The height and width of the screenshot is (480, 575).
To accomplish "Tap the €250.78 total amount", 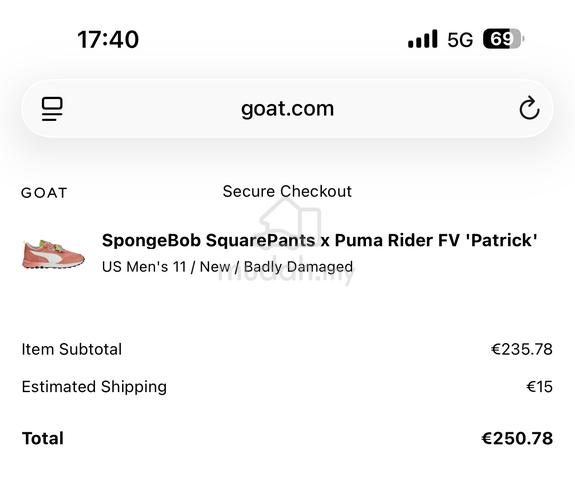I will click(x=517, y=439).
